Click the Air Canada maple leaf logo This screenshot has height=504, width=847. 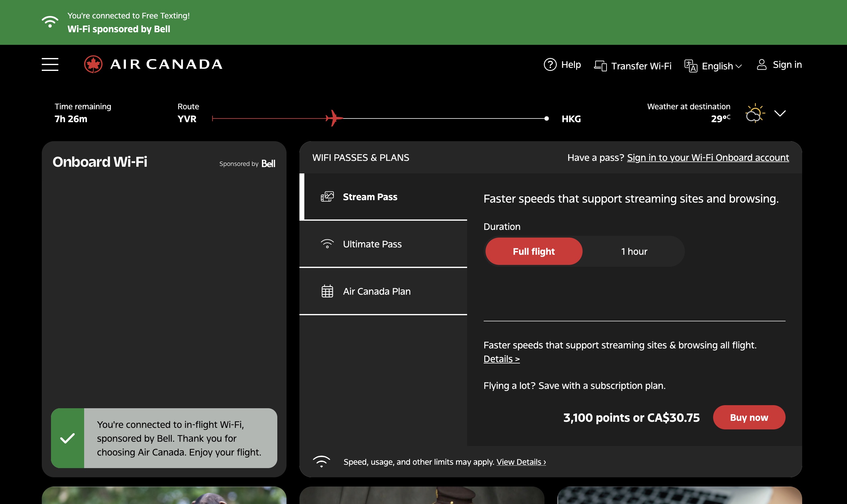[x=93, y=64]
